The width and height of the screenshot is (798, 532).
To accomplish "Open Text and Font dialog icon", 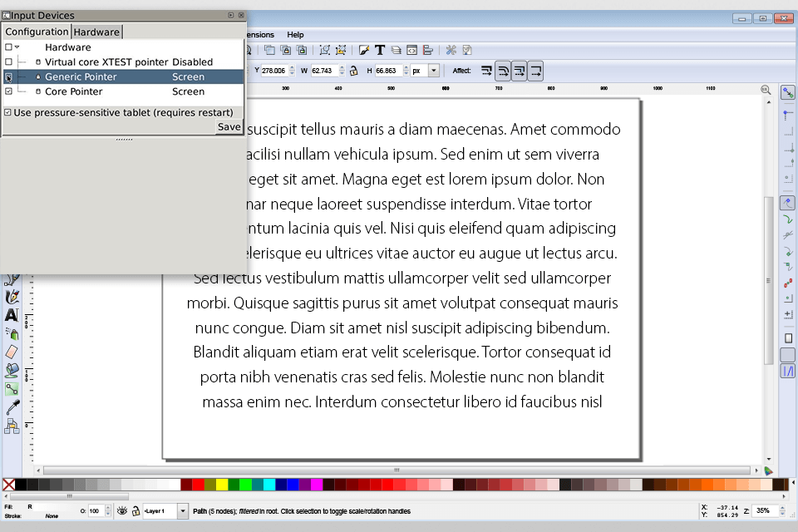I will [x=380, y=50].
